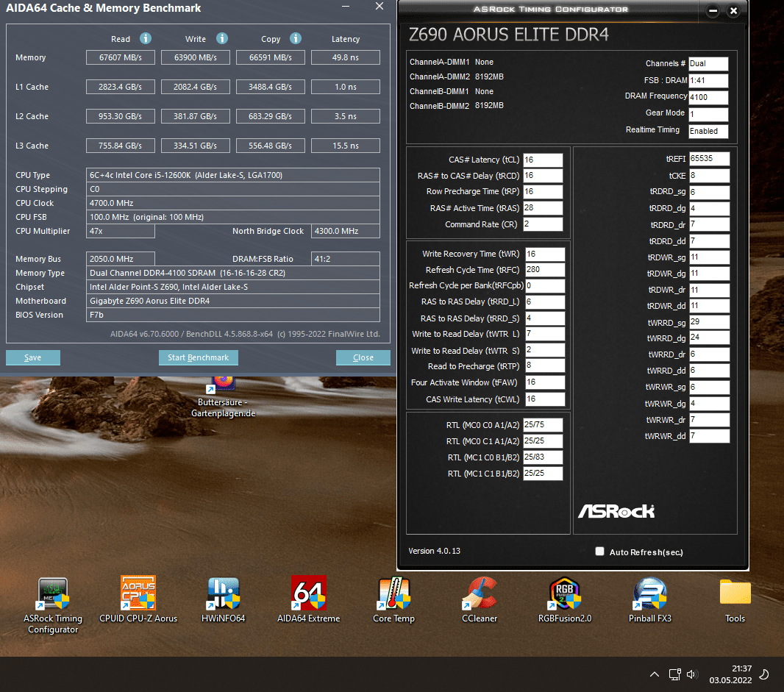Open the Tools folder on desktop
784x692 pixels.
point(735,600)
